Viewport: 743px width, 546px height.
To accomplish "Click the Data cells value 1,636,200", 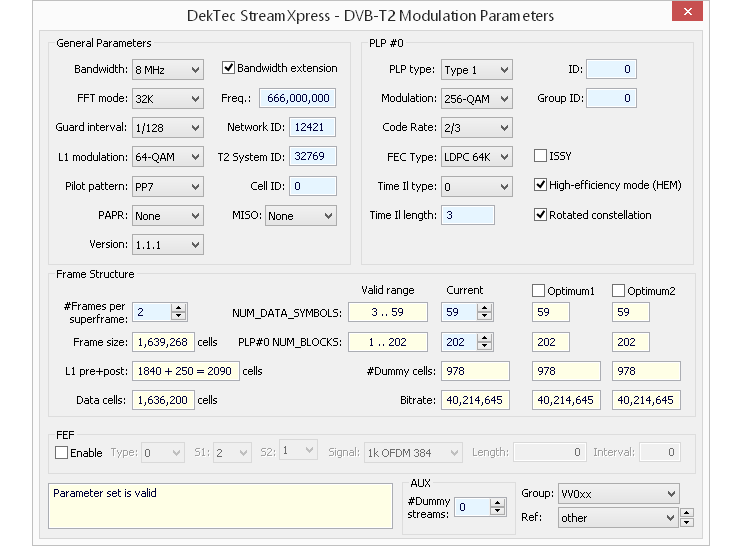I will (x=163, y=400).
